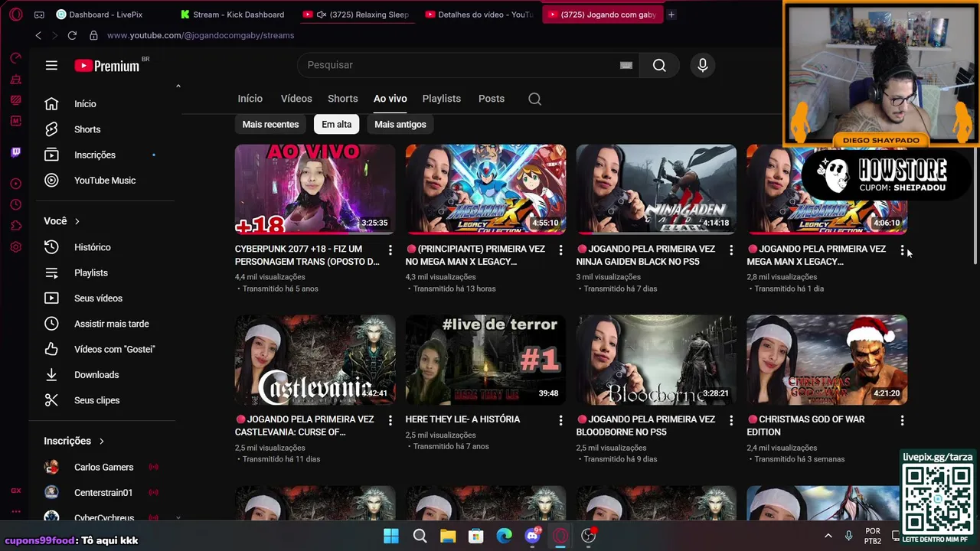This screenshot has height=551, width=980.
Task: Click the search magnifier button
Action: (x=659, y=65)
